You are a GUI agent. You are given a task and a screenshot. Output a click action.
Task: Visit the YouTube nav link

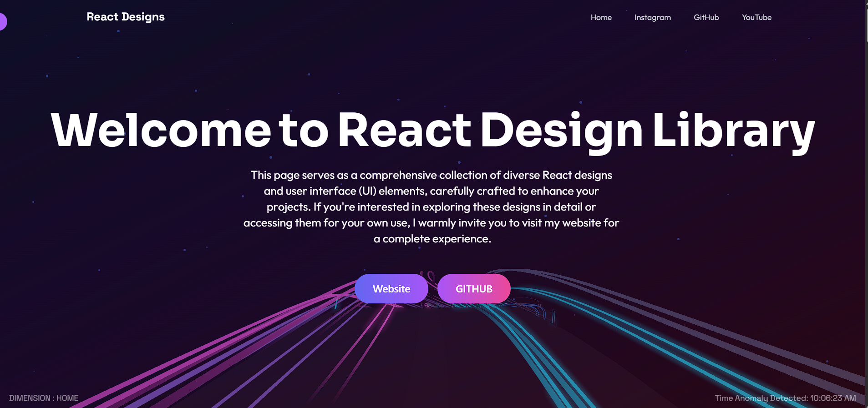pyautogui.click(x=756, y=17)
